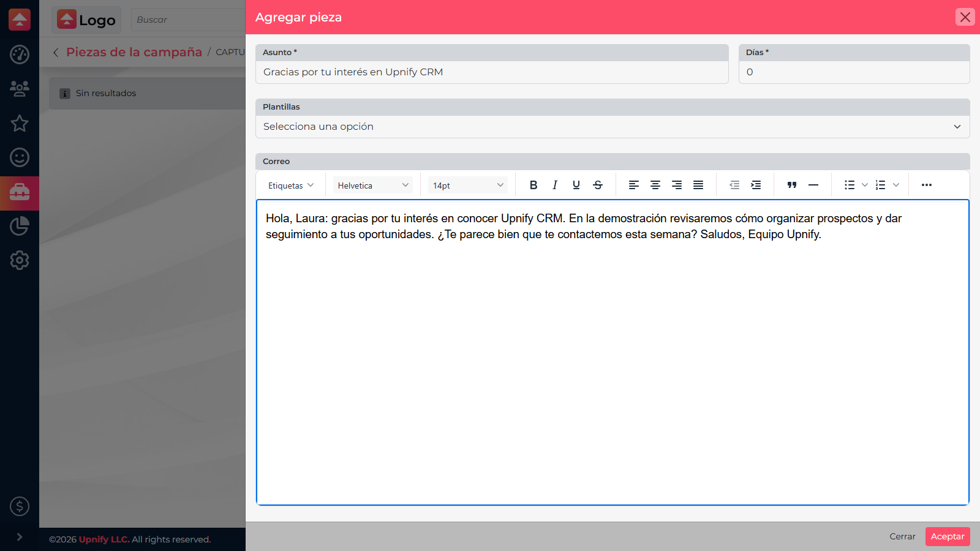Open the star favorites icon in sidebar
Viewport: 980px width, 551px height.
pyautogui.click(x=20, y=123)
